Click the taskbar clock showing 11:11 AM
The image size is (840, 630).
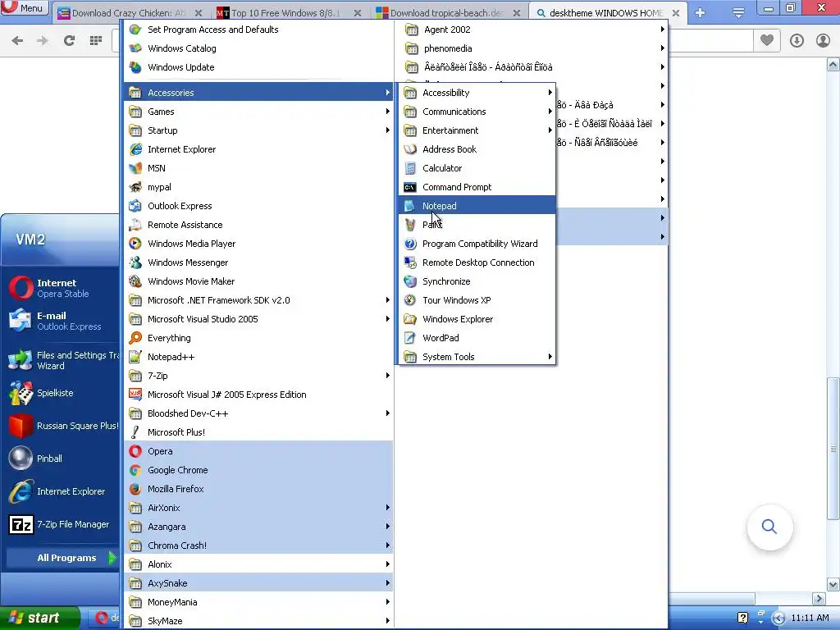click(810, 618)
